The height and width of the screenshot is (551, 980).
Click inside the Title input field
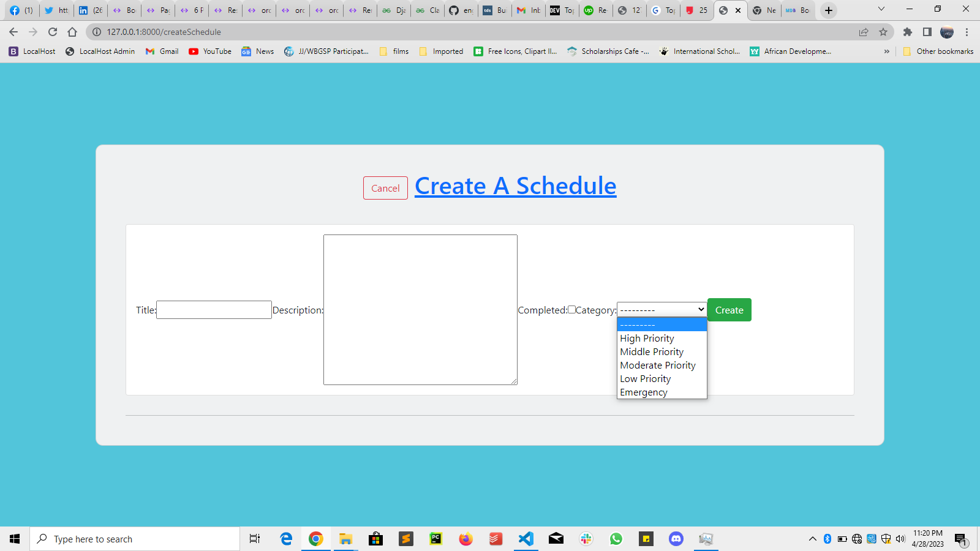click(213, 310)
